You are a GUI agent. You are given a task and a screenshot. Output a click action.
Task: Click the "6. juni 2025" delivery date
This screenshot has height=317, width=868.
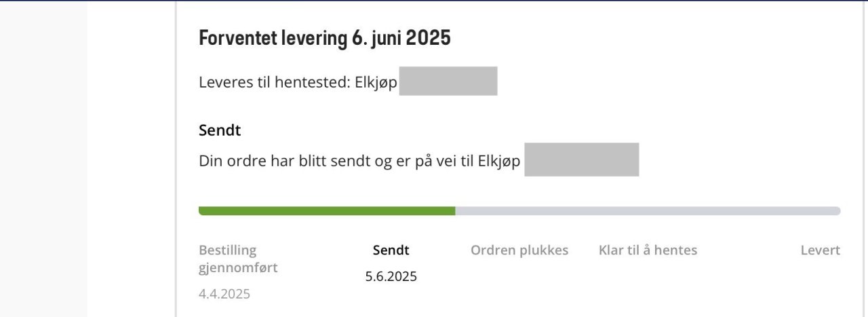(x=401, y=38)
